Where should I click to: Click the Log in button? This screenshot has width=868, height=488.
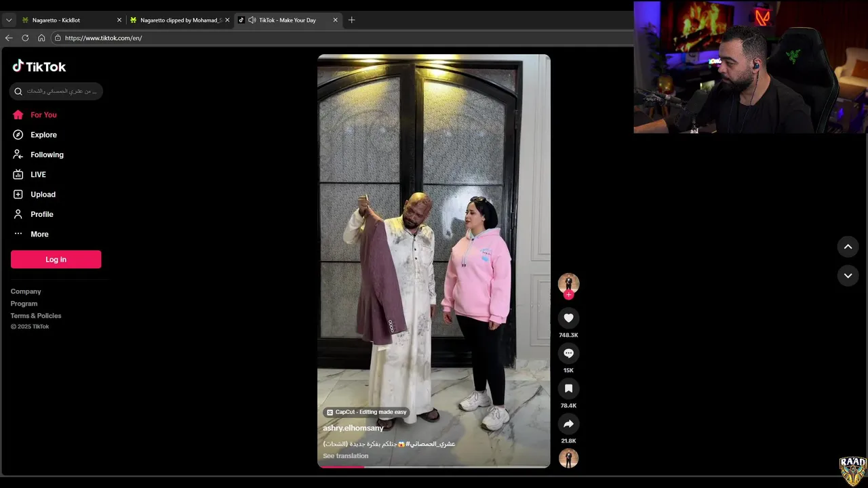click(56, 260)
